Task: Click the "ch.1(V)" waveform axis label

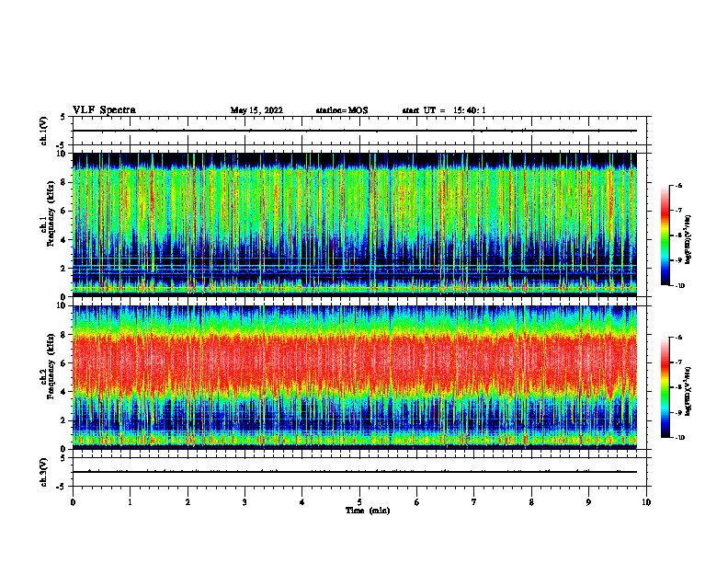Action: (43, 131)
